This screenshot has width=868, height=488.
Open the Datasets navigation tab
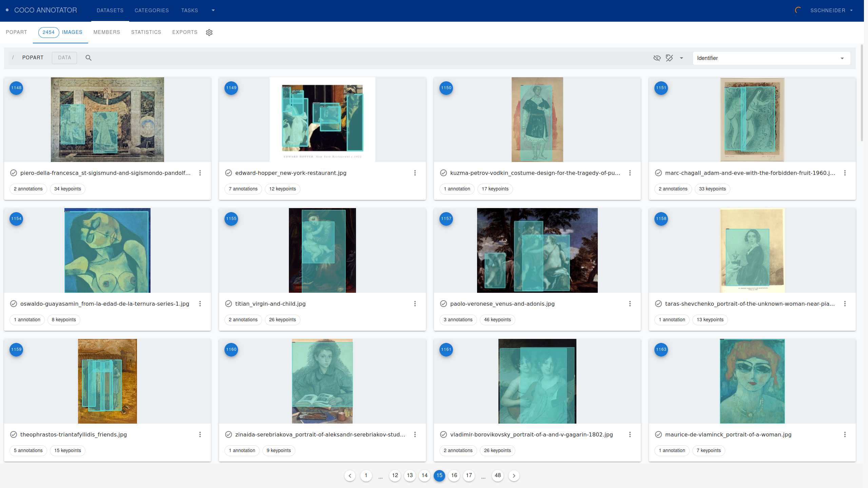110,11
